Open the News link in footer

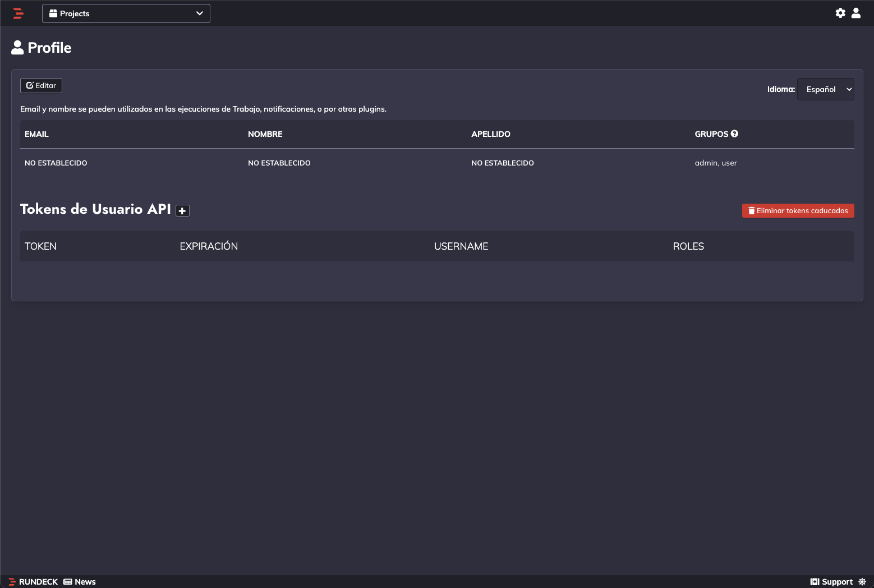(80, 582)
